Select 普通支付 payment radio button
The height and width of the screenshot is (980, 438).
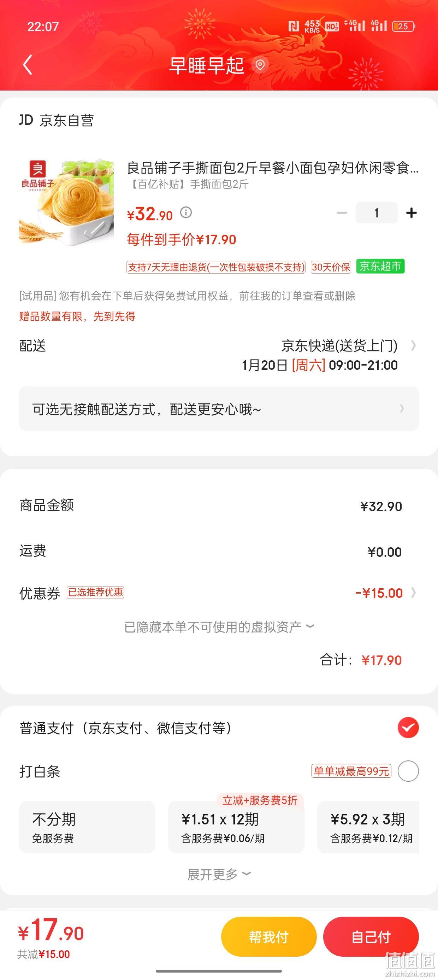(x=408, y=728)
